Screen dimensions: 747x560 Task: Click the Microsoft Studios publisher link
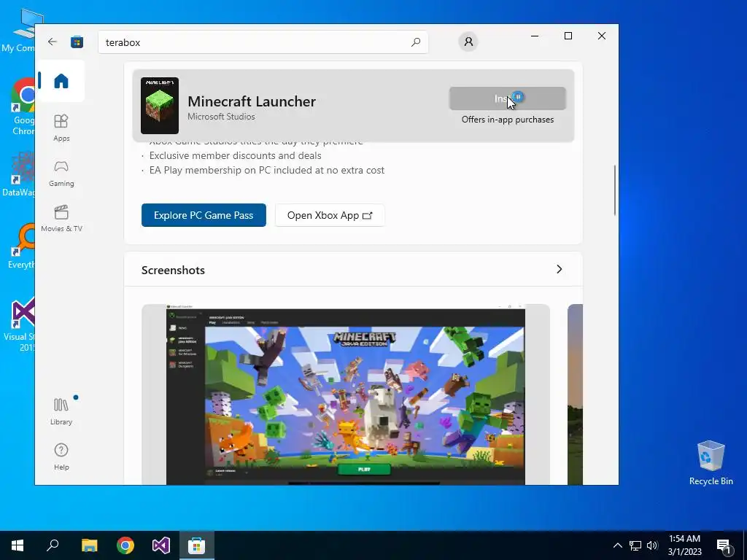pyautogui.click(x=221, y=116)
